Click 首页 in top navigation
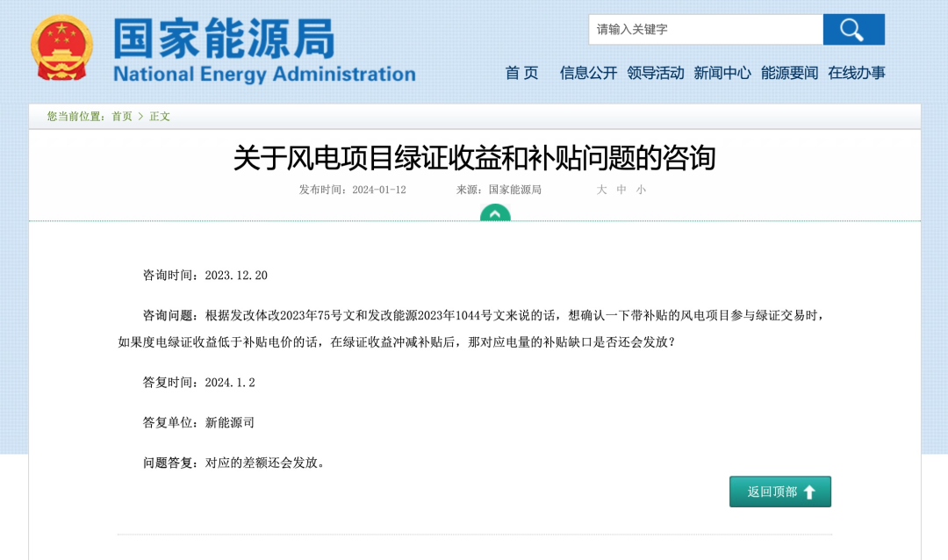 [x=521, y=74]
